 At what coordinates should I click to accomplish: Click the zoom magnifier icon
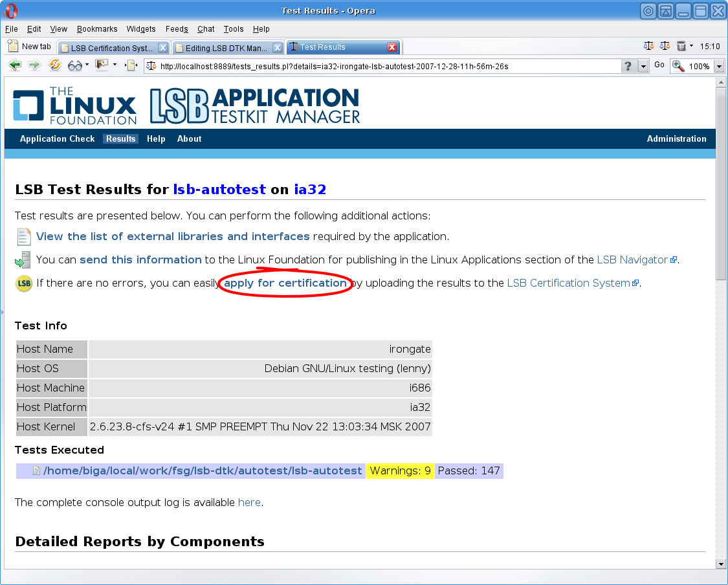coord(678,66)
